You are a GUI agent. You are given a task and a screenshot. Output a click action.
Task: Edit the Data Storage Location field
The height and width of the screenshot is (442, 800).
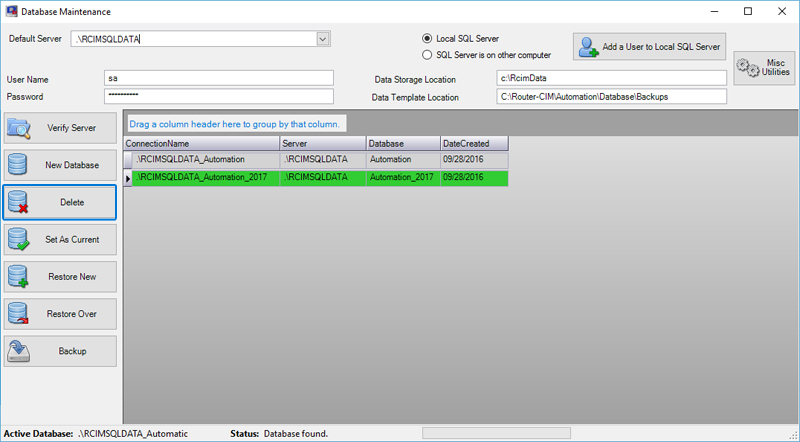[610, 78]
